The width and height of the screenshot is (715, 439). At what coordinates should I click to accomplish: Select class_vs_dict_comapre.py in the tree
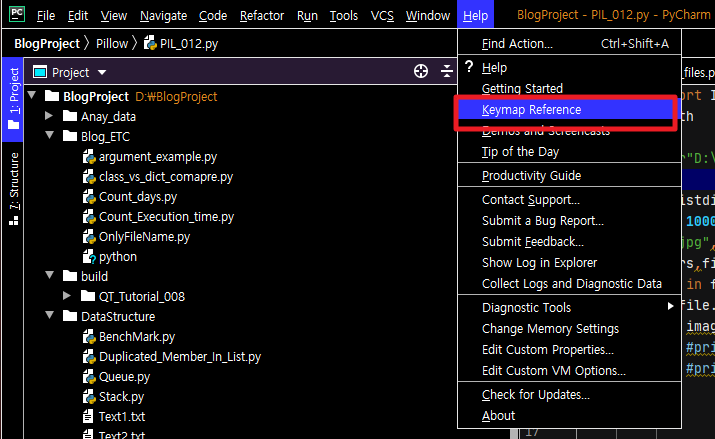[x=166, y=177]
